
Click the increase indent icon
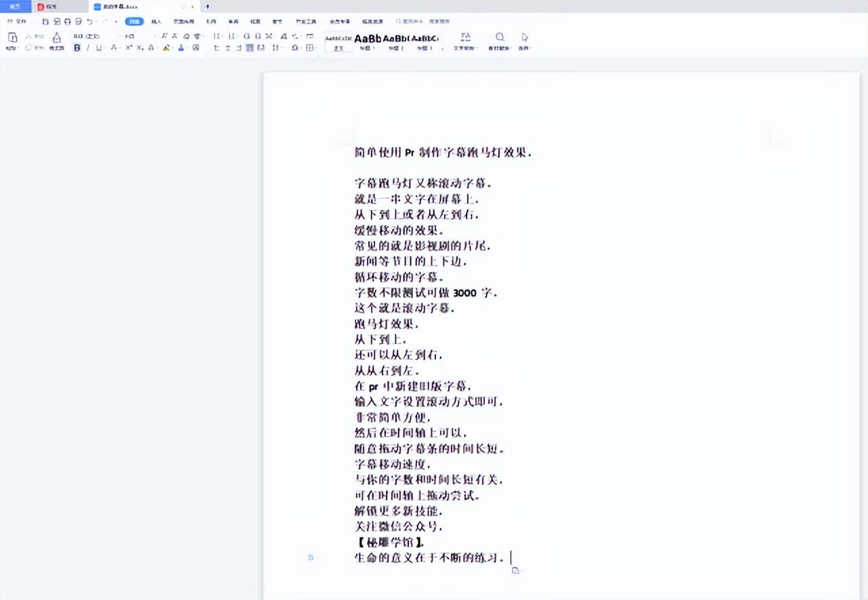coord(258,36)
